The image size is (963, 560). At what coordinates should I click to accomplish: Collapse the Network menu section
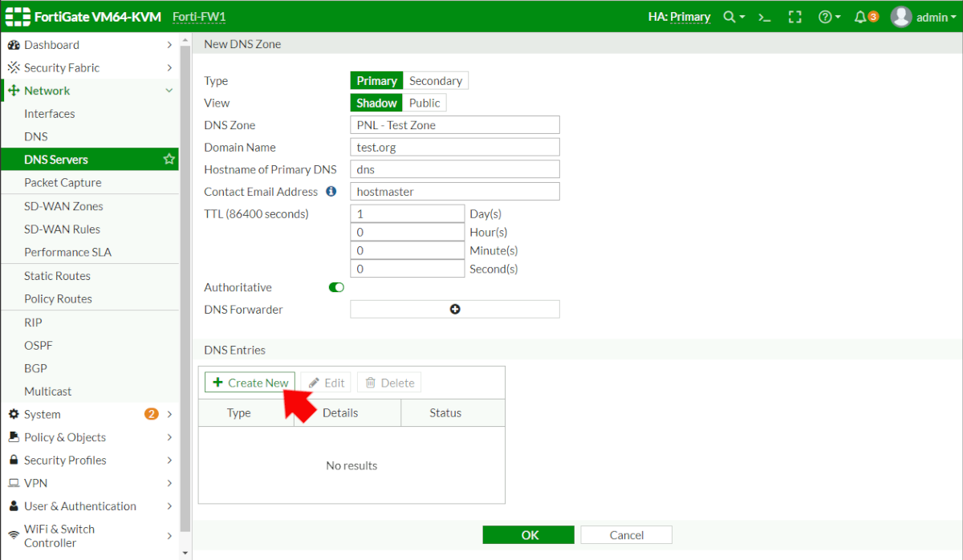click(90, 90)
